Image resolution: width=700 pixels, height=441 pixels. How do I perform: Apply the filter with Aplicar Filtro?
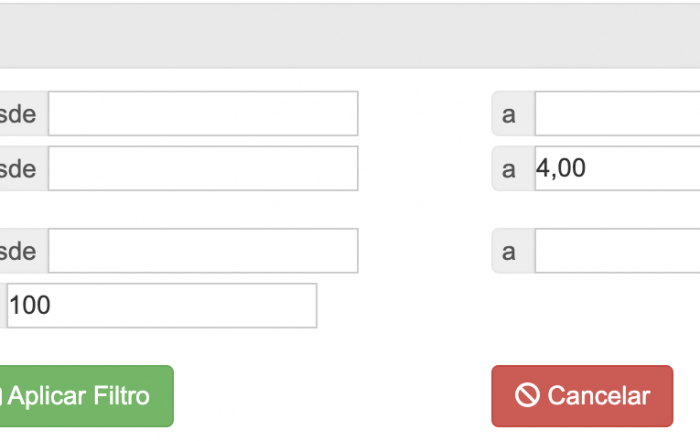(x=84, y=396)
